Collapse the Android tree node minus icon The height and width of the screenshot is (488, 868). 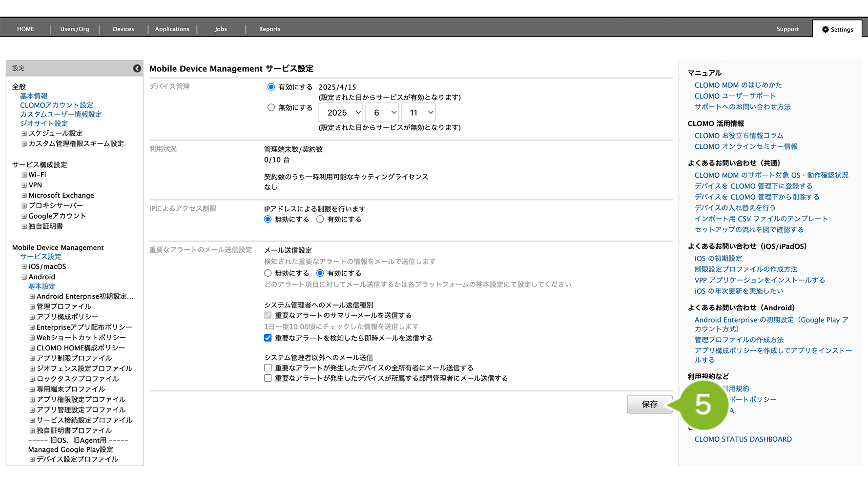point(24,277)
